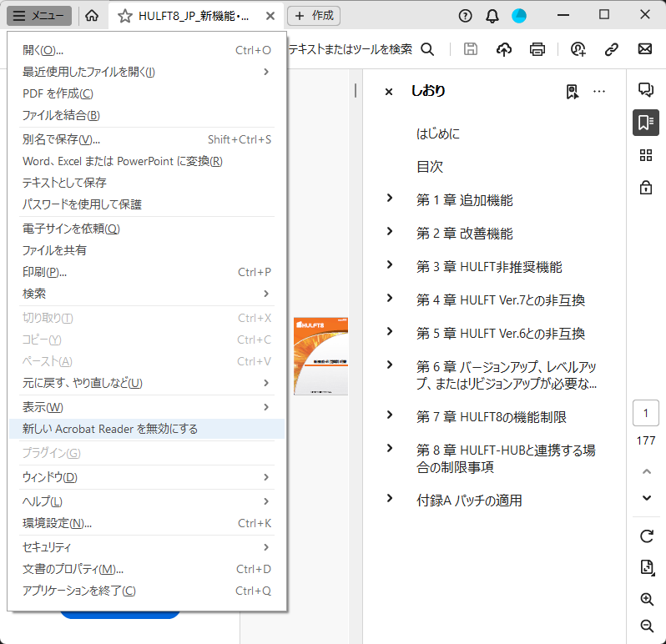Open the 表示(W) submenu
The width and height of the screenshot is (666, 644).
(x=147, y=407)
